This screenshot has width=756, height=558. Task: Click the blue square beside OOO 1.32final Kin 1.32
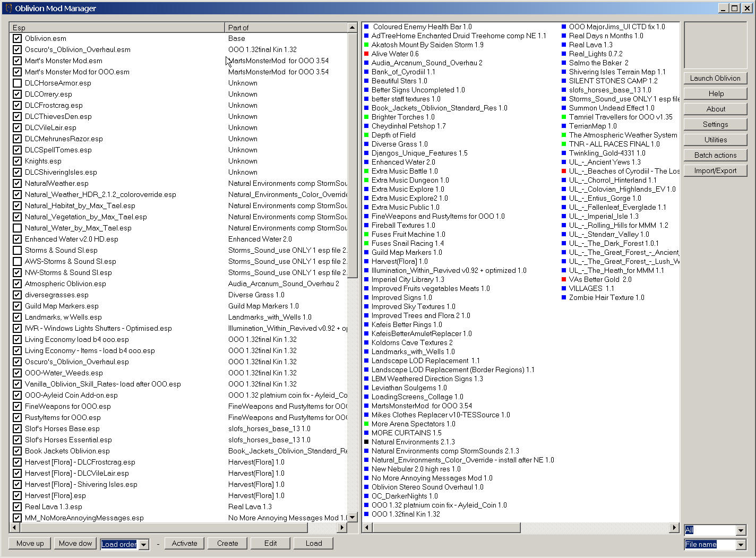click(x=366, y=514)
